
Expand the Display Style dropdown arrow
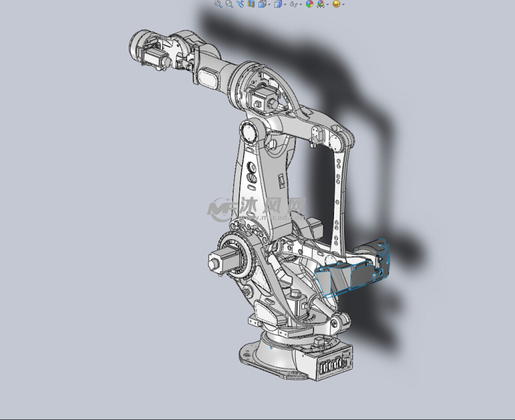click(284, 5)
